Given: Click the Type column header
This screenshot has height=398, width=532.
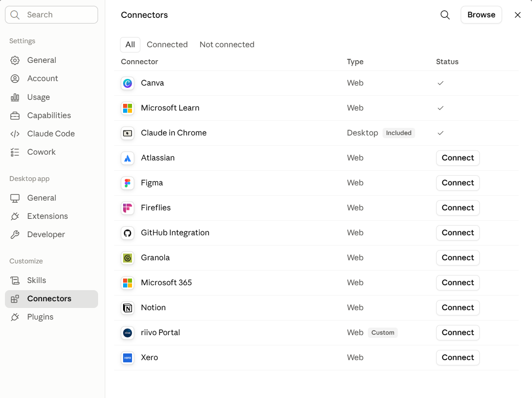Looking at the screenshot, I should click(x=355, y=62).
